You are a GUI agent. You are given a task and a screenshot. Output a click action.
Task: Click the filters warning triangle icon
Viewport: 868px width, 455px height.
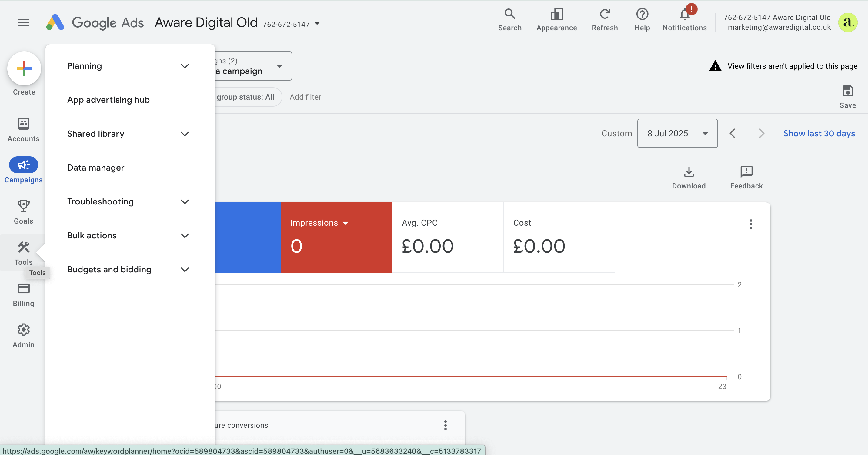715,66
